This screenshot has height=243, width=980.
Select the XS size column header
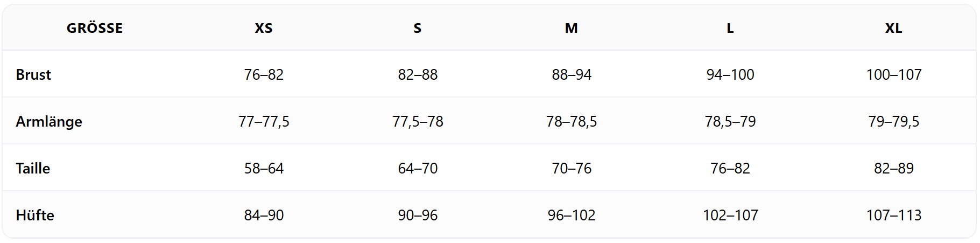click(x=264, y=28)
